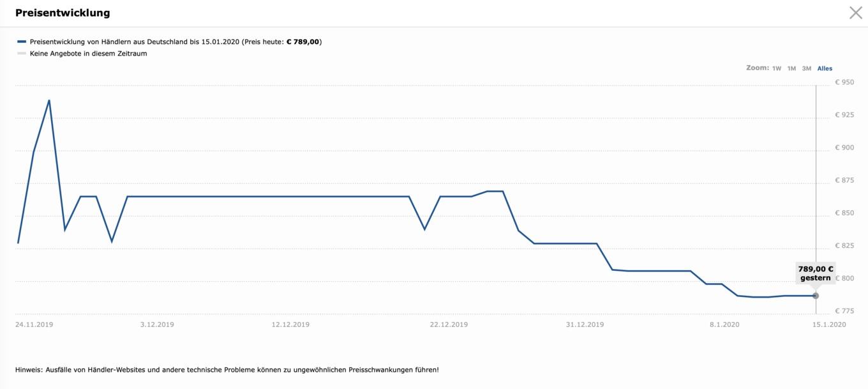This screenshot has width=868, height=389.
Task: Click the grey legend swatch
Action: [22, 54]
